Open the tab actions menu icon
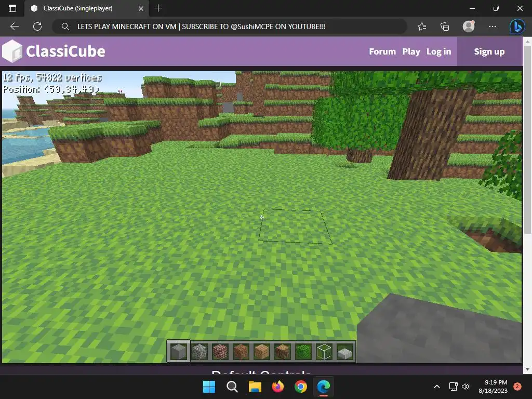This screenshot has height=399, width=532. (12, 8)
